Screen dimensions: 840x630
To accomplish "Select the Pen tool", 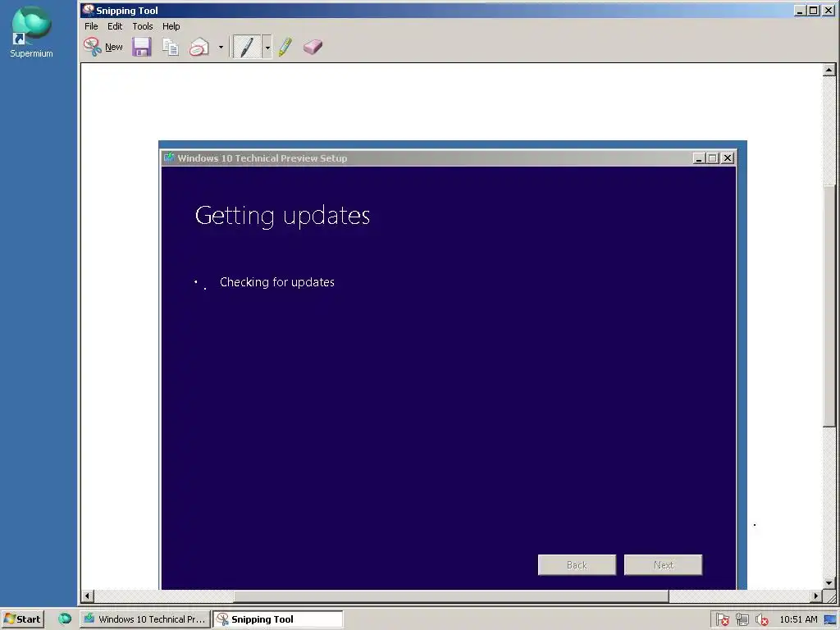I will pyautogui.click(x=247, y=47).
